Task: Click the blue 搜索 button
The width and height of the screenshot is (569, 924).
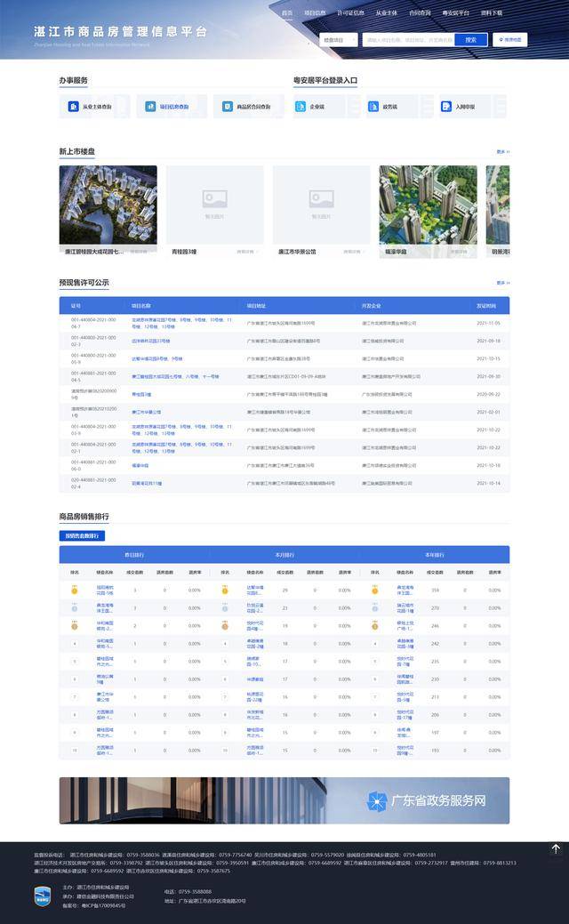Action: coord(470,40)
